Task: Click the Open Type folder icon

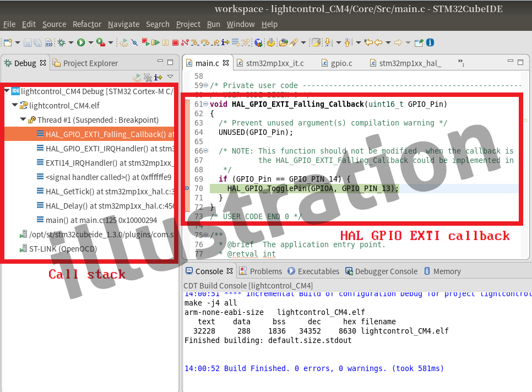Action: pyautogui.click(x=283, y=42)
